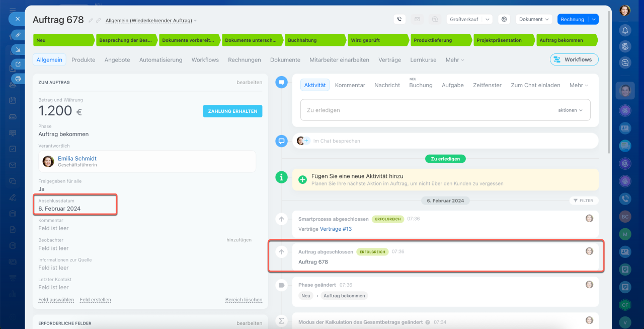Click the print icon in left side panel
Viewport: 644px width, 329px height.
pos(18,79)
